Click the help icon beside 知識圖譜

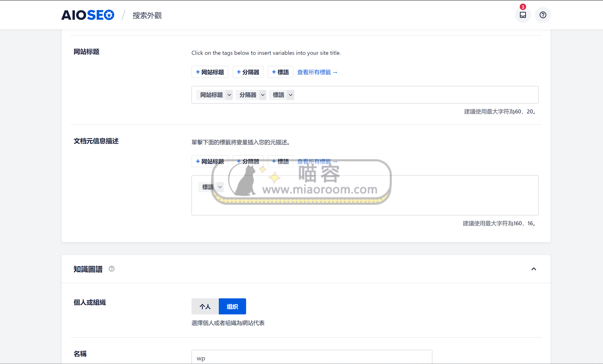click(112, 269)
